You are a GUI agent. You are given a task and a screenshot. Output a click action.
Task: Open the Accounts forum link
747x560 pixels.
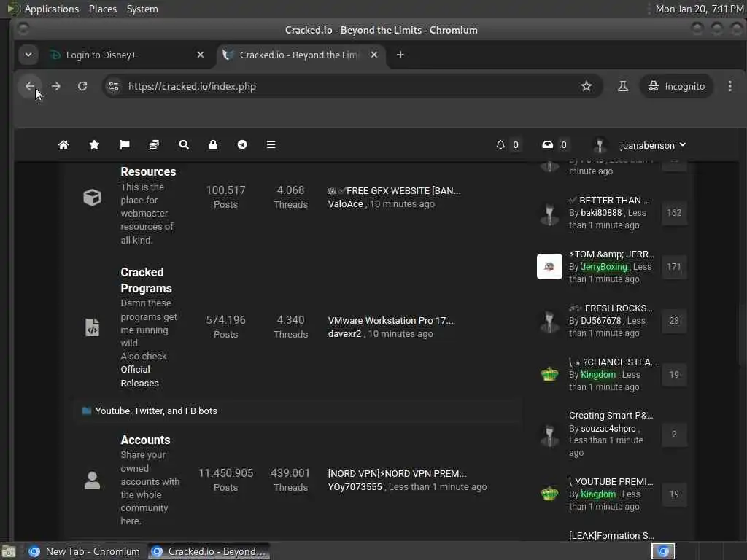(145, 440)
